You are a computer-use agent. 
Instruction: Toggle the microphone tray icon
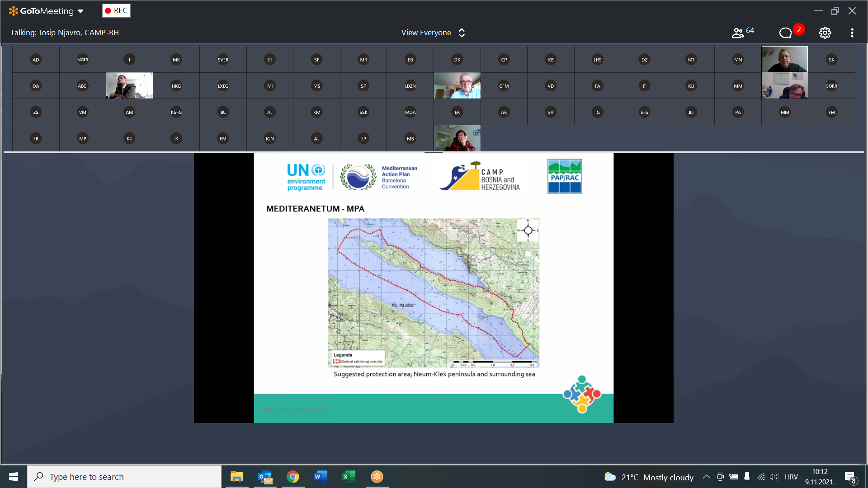747,477
